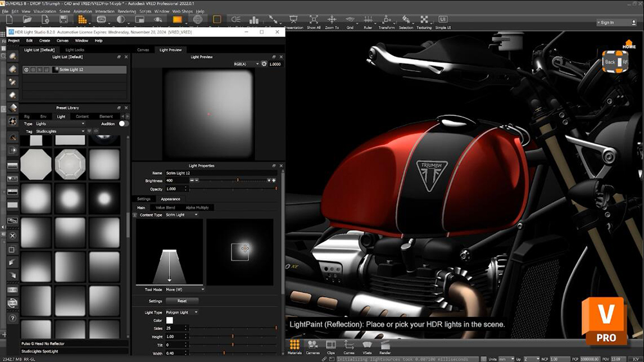Click the Open folder icon in VRED toolbar

28,20
